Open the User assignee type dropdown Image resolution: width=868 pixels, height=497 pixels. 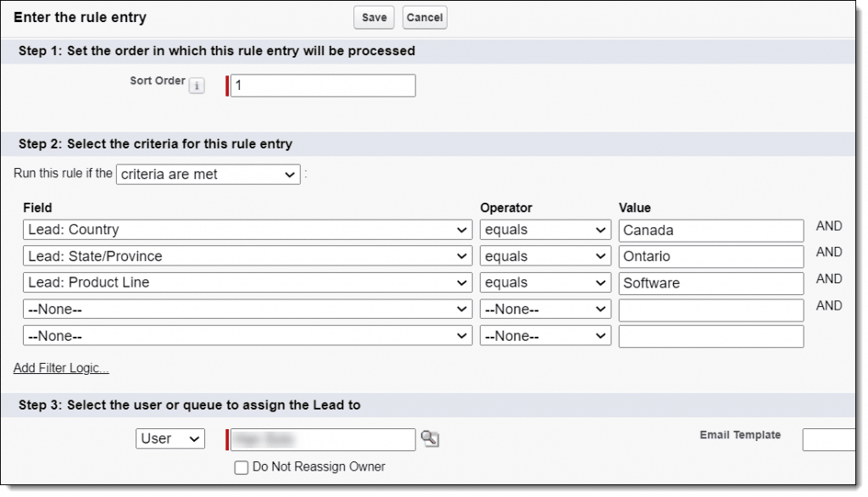(170, 438)
